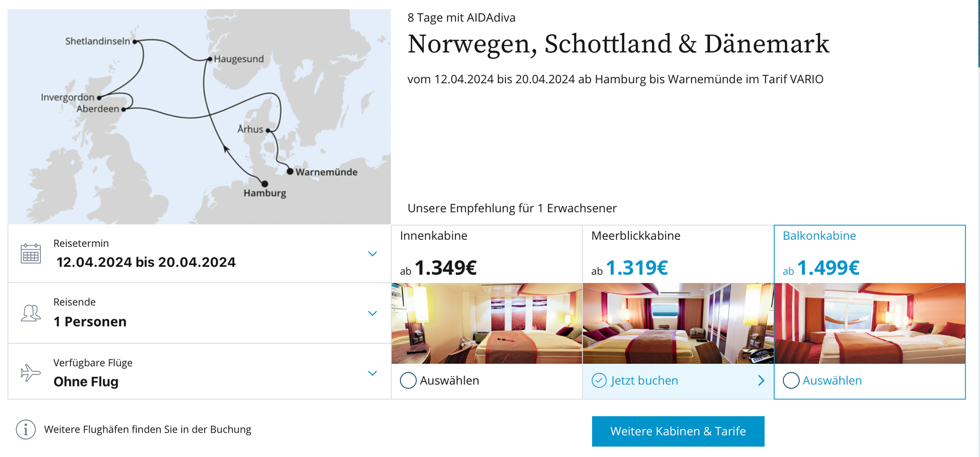
Task: Click the Warnemünde port dot on route map
Action: pos(290,171)
